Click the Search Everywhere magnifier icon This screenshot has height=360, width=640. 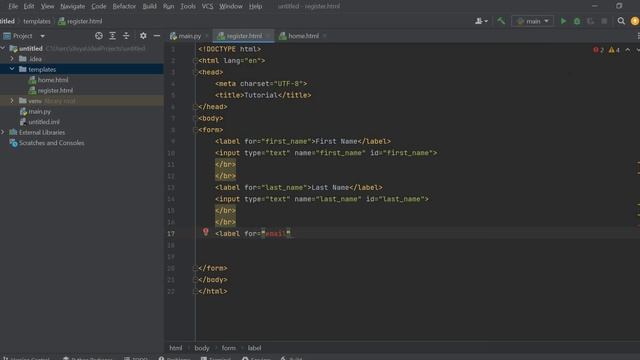[621, 21]
